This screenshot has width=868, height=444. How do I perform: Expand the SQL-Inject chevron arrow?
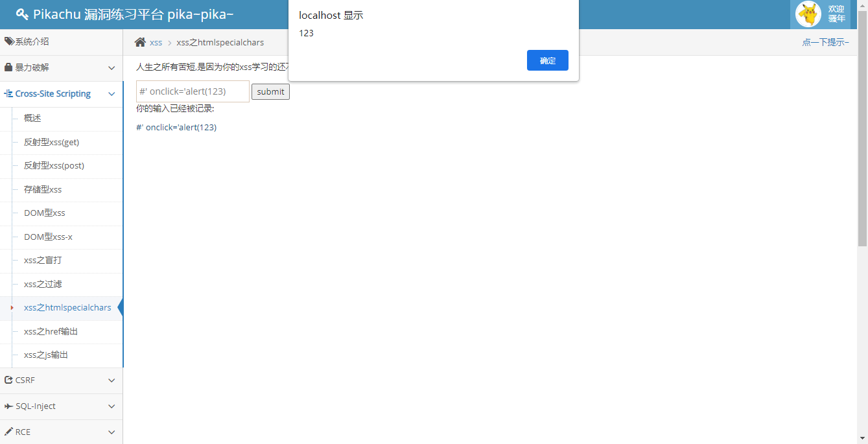coord(111,406)
